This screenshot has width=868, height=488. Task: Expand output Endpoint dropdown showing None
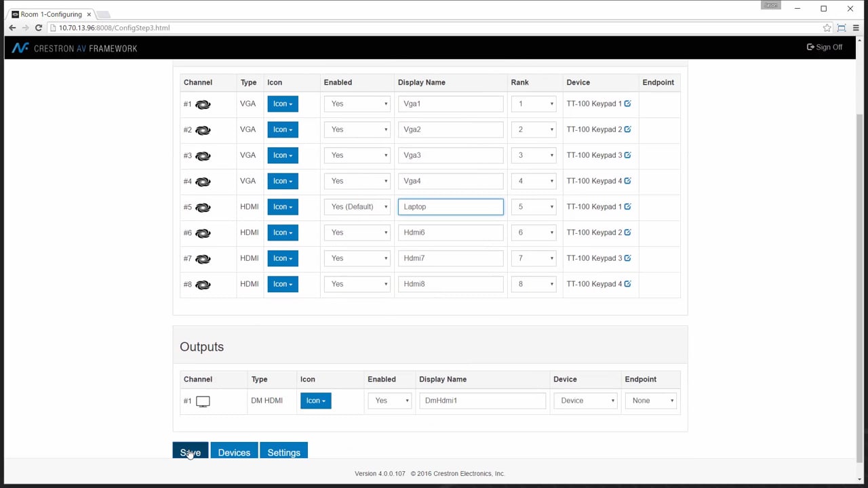pos(651,401)
